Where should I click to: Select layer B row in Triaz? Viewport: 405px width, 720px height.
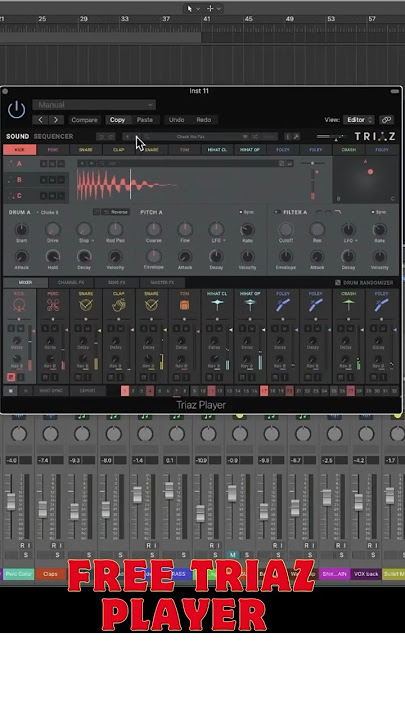pyautogui.click(x=36, y=180)
